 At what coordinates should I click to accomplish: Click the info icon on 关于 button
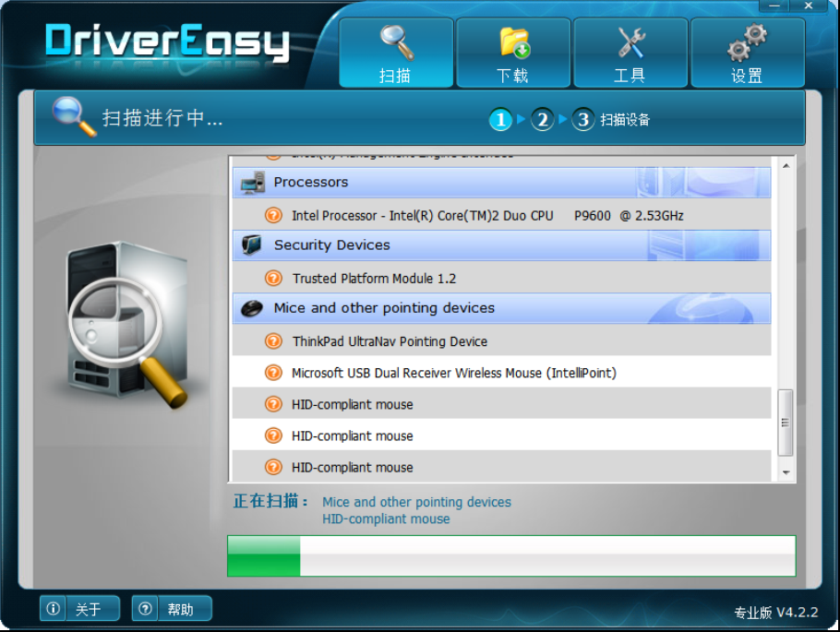[53, 608]
